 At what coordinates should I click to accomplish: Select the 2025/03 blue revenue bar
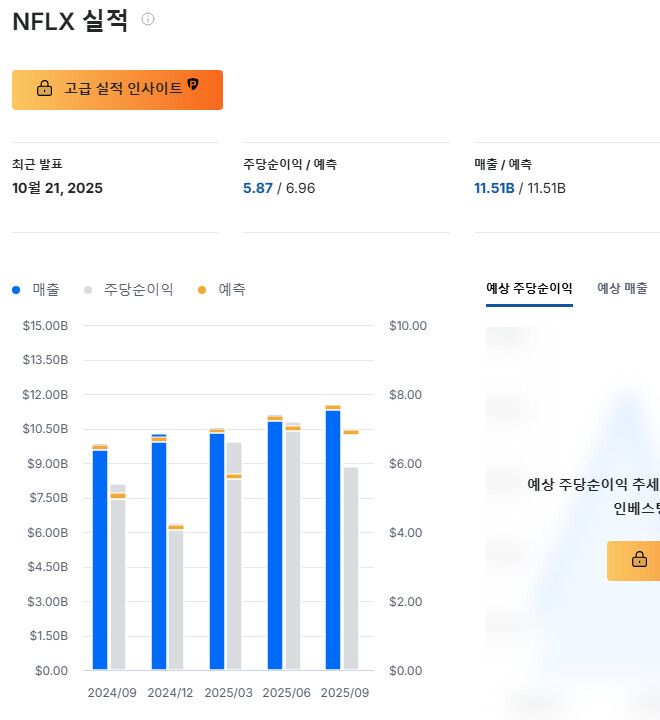217,551
